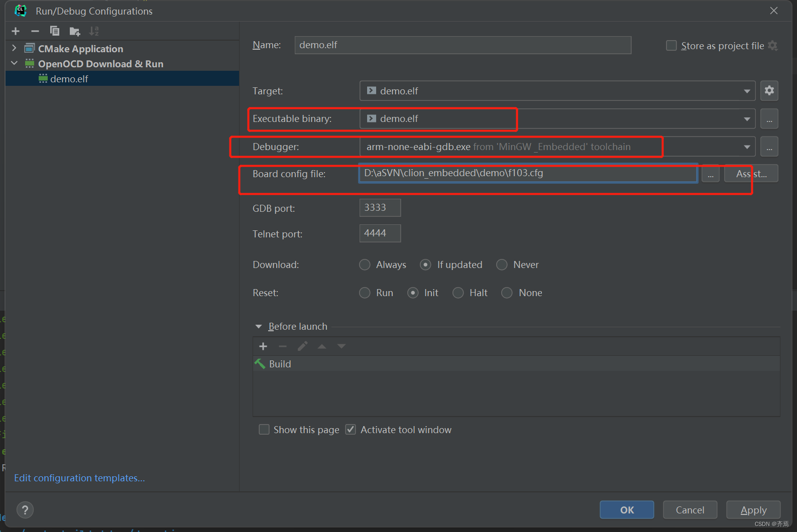Enable Store as project file checkbox
The height and width of the screenshot is (532, 797).
pos(671,46)
